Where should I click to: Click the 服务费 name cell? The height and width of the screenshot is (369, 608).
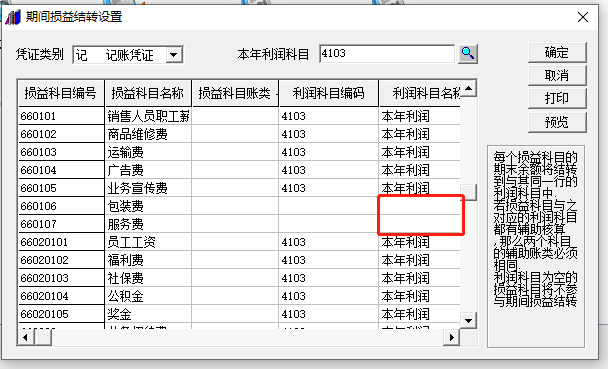pos(148,224)
